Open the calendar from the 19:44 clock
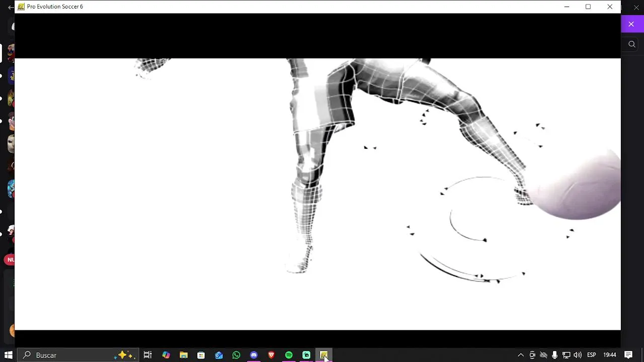 pos(610,355)
